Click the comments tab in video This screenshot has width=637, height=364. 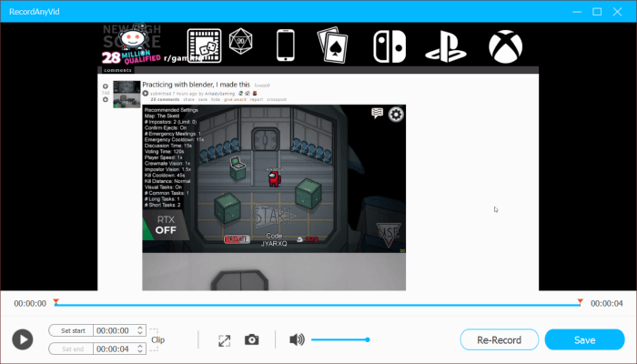point(117,70)
